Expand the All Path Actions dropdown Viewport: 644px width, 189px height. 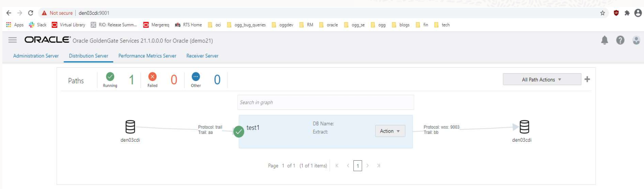pyautogui.click(x=541, y=80)
